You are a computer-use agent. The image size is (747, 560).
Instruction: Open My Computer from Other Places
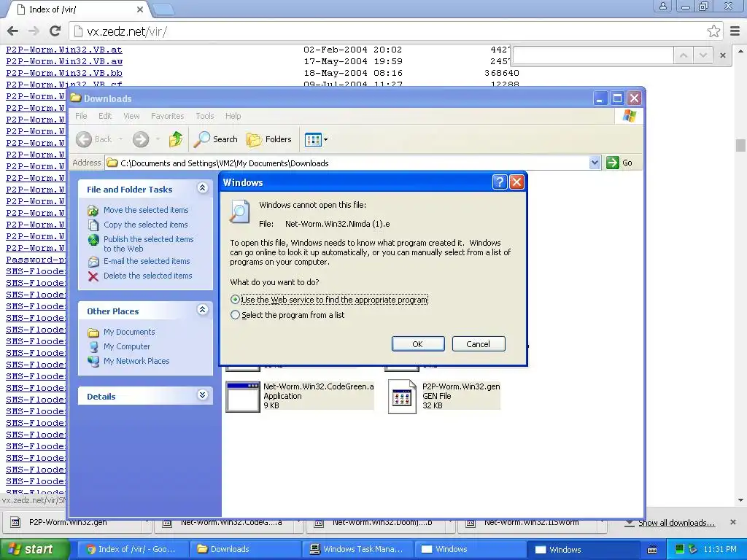127,346
